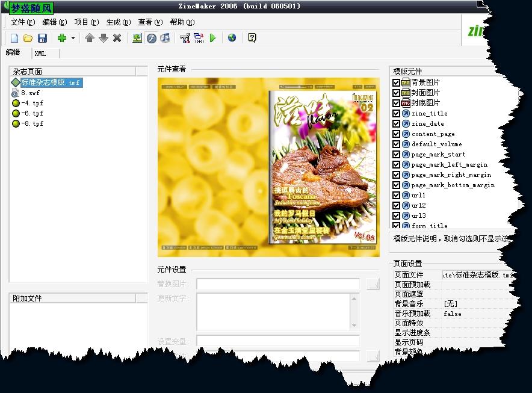Click the New file toolbar icon
This screenshot has height=393, width=532.
coord(14,38)
